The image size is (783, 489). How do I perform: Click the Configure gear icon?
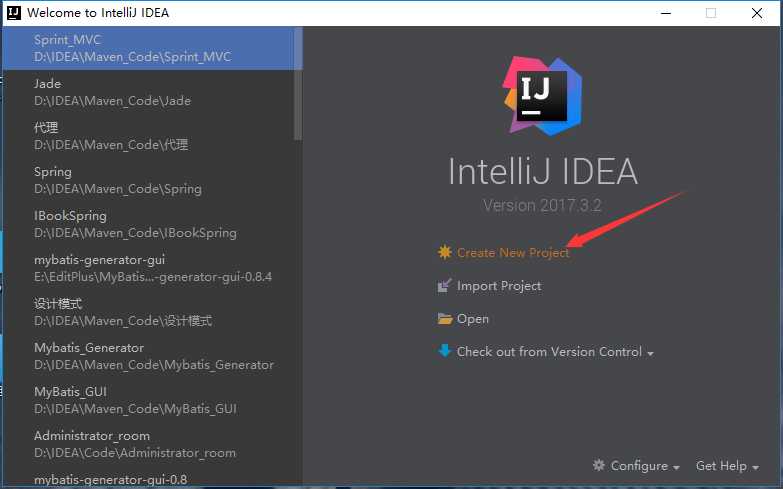(599, 465)
